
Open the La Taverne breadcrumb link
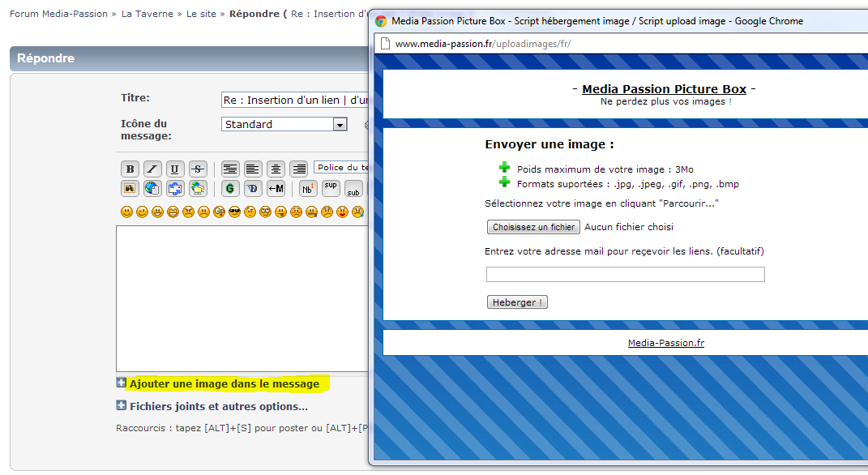148,14
